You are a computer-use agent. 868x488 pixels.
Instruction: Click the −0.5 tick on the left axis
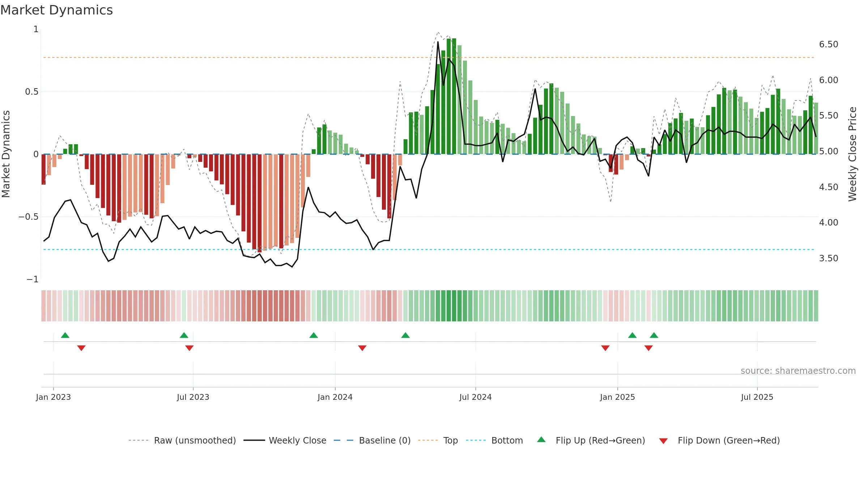(29, 217)
